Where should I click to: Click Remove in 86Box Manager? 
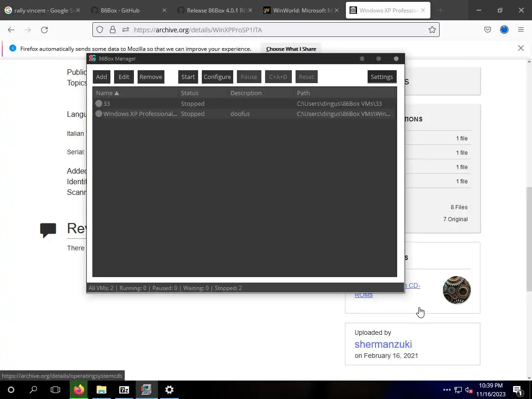(151, 77)
